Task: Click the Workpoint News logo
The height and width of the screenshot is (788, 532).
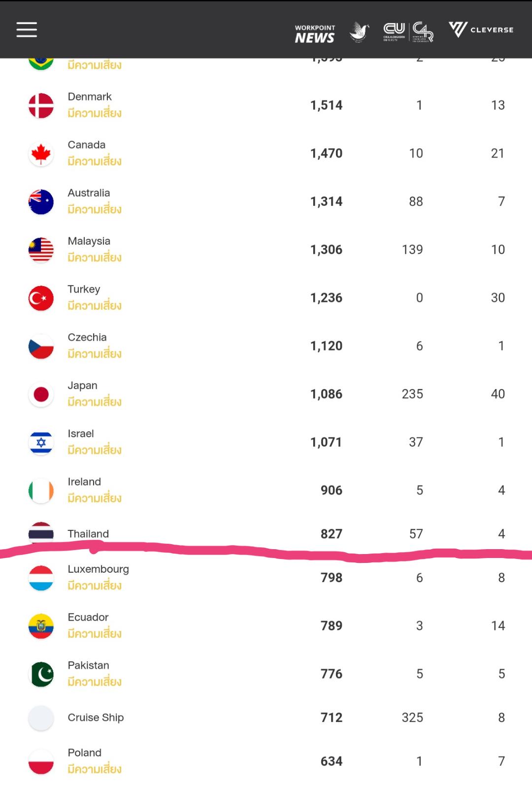Action: click(315, 34)
